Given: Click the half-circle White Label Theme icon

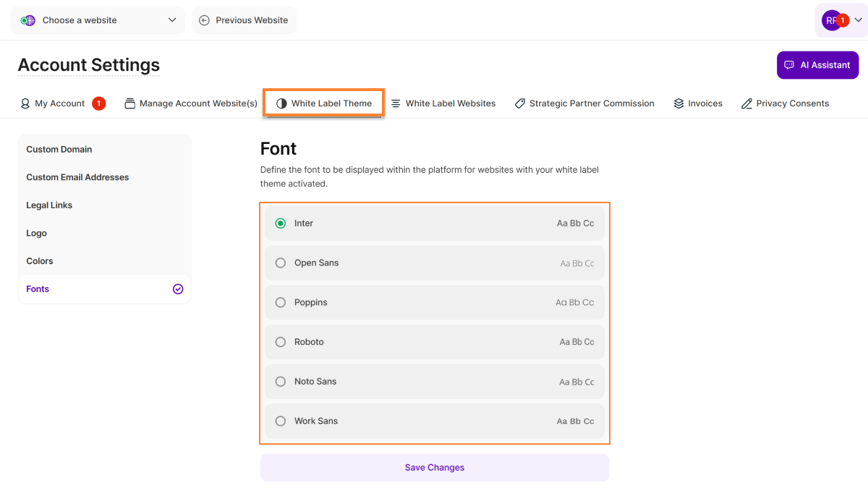Looking at the screenshot, I should (281, 103).
